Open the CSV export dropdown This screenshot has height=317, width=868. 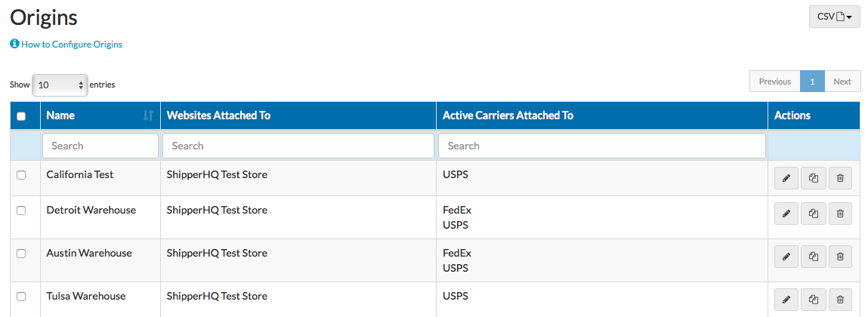click(834, 16)
